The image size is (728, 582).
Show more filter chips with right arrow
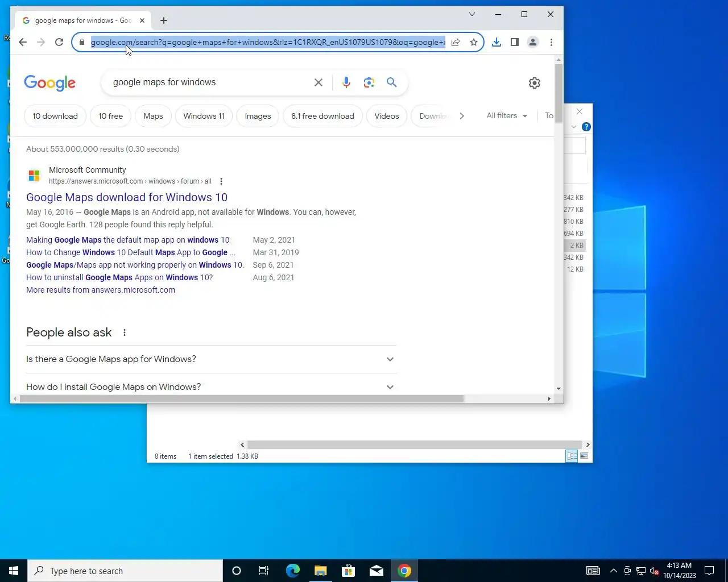coord(462,116)
